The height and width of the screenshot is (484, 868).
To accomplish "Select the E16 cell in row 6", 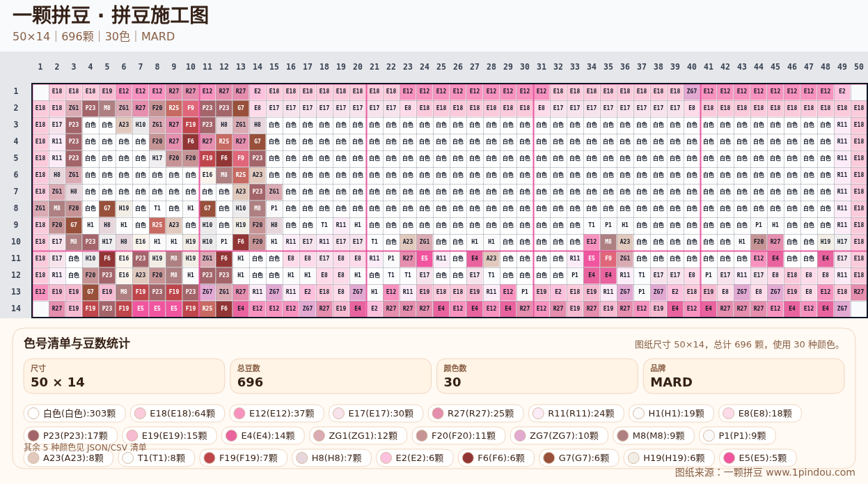I will tap(207, 175).
